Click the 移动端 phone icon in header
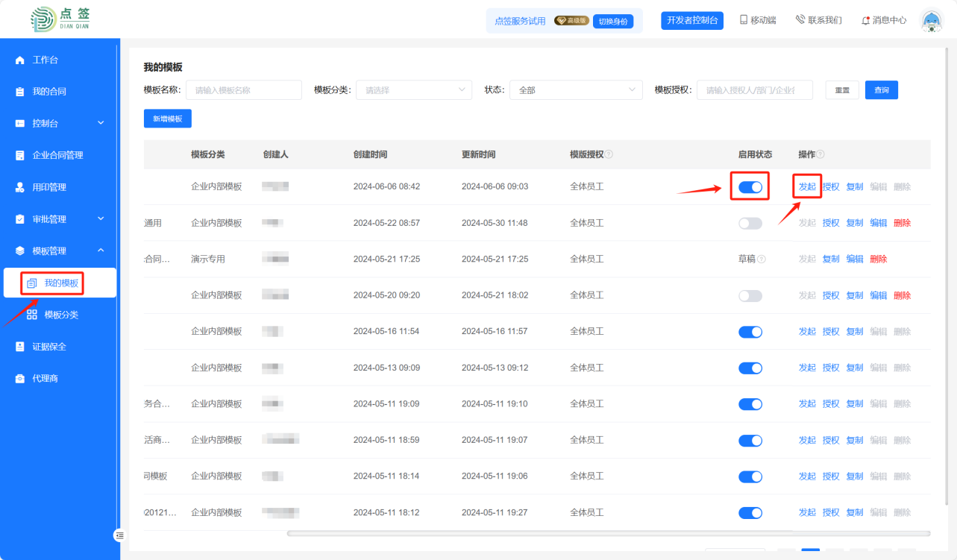This screenshot has height=560, width=957. click(x=744, y=20)
